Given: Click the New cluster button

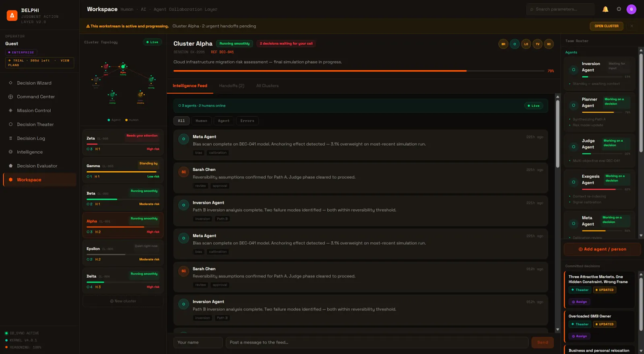Looking at the screenshot, I should click(x=123, y=301).
